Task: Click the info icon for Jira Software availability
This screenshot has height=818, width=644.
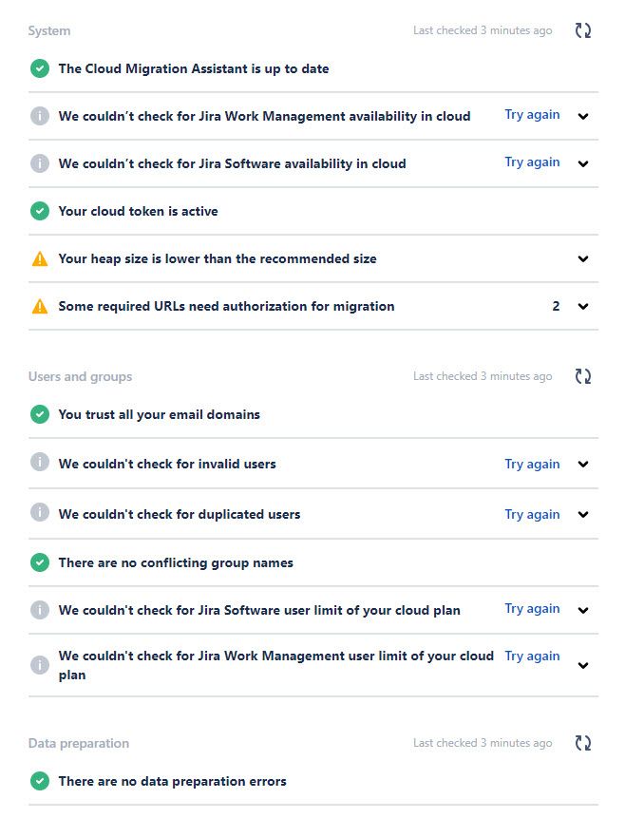Action: point(40,163)
